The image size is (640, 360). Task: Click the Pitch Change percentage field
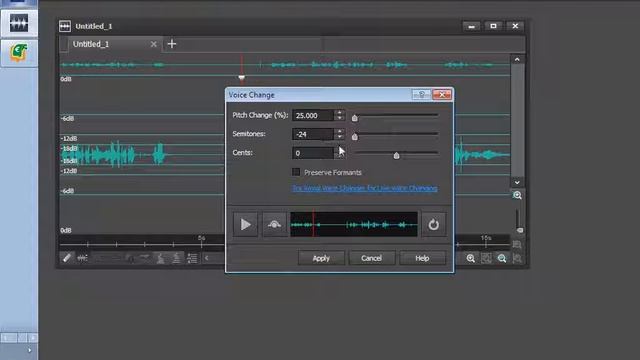click(x=313, y=116)
